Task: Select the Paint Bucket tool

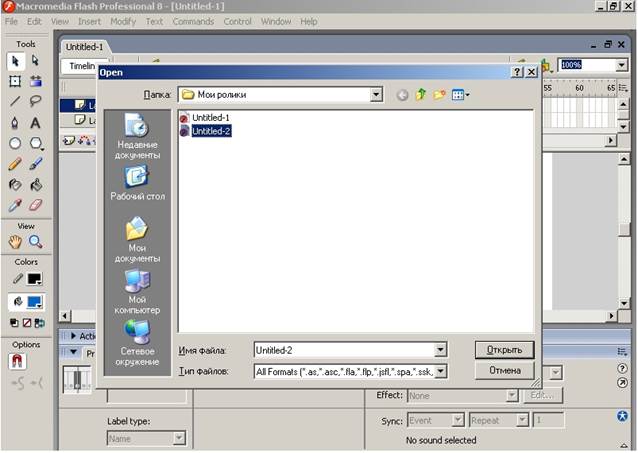Action: tap(36, 185)
